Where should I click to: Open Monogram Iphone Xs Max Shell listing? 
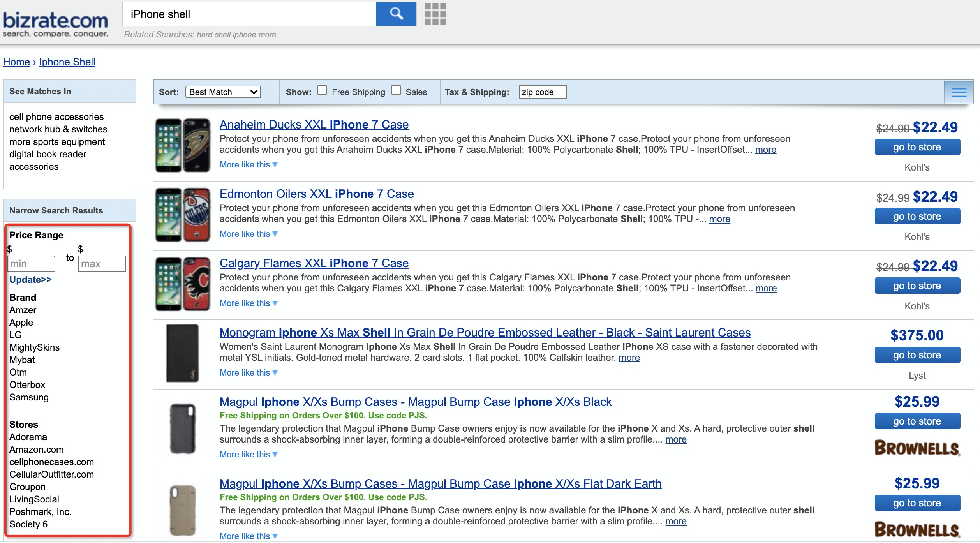485,333
